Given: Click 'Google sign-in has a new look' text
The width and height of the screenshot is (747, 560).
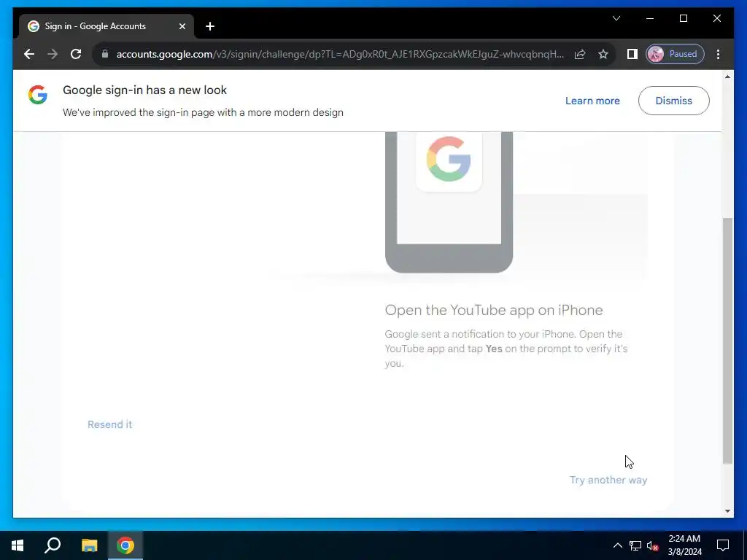Looking at the screenshot, I should coord(145,90).
